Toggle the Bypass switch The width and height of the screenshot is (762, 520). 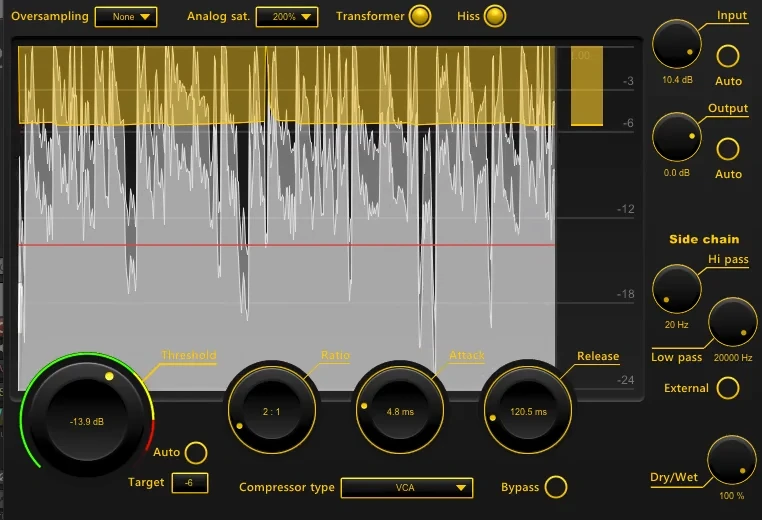point(555,487)
